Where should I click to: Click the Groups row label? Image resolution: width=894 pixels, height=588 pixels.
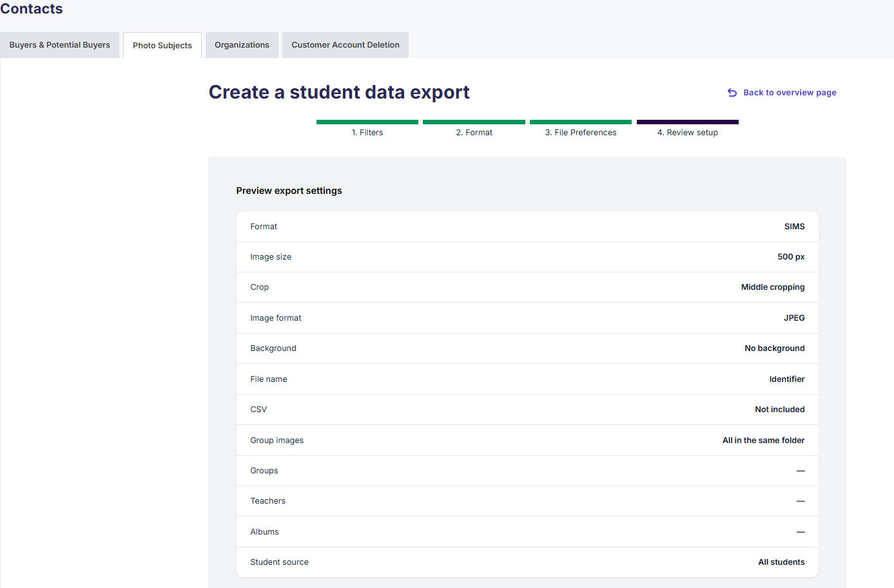coord(264,471)
